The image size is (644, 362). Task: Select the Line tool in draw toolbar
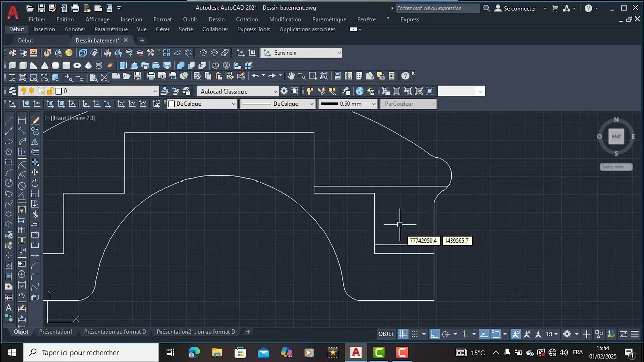tap(9, 121)
